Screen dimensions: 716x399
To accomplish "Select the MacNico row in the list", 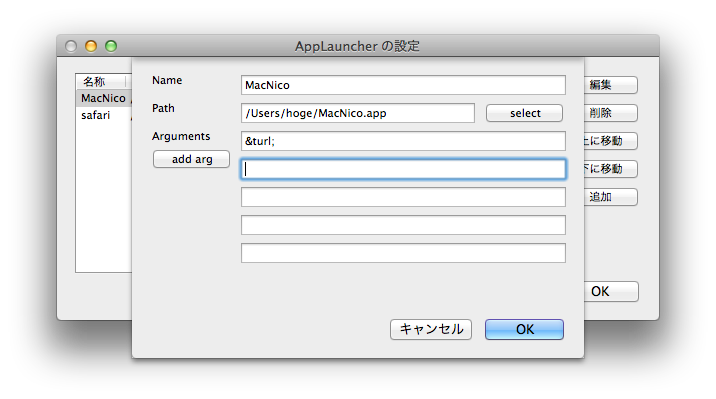I will (x=104, y=98).
